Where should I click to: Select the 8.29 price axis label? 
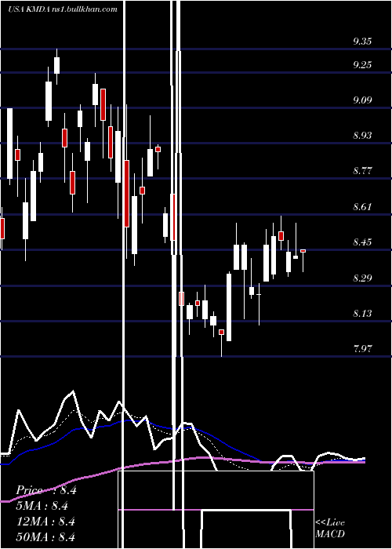[x=362, y=278]
